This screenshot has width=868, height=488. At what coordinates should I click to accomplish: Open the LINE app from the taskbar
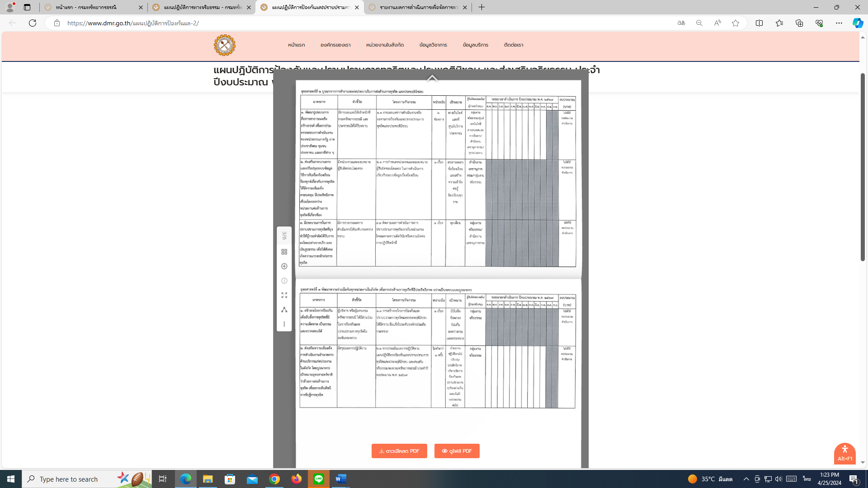click(319, 479)
